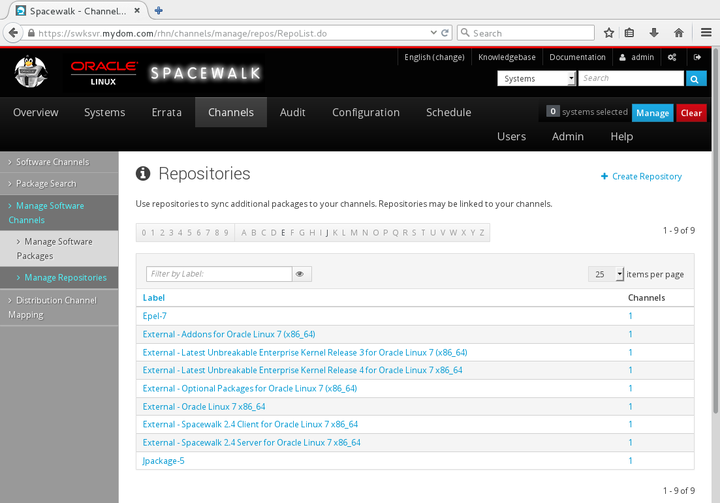Screen dimensions: 720x503
Task: Click the blue magnifier search button
Action: pos(695,79)
